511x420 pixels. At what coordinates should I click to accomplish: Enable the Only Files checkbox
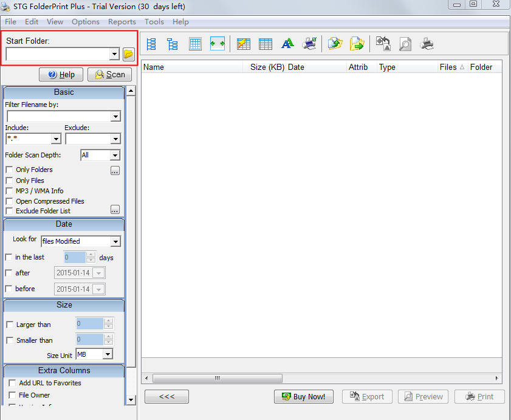[x=10, y=181]
